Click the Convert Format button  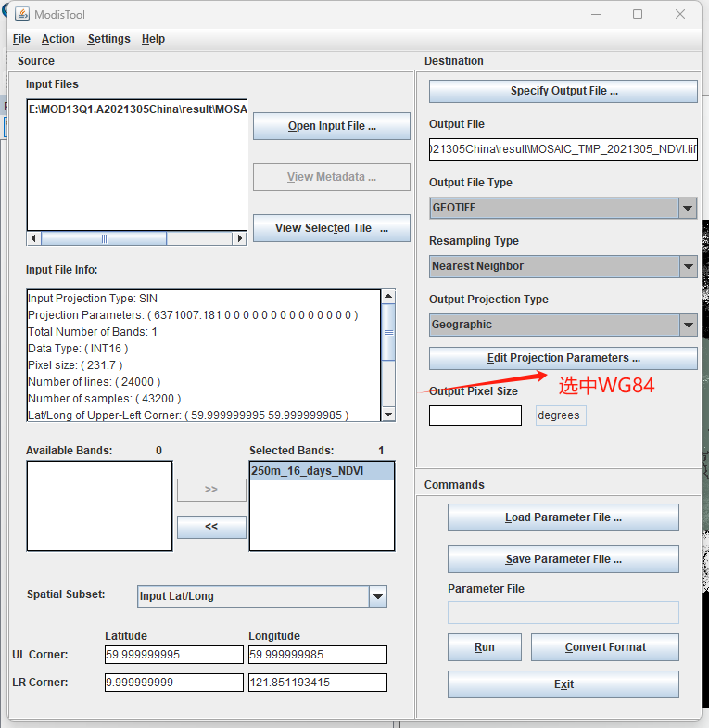(605, 647)
